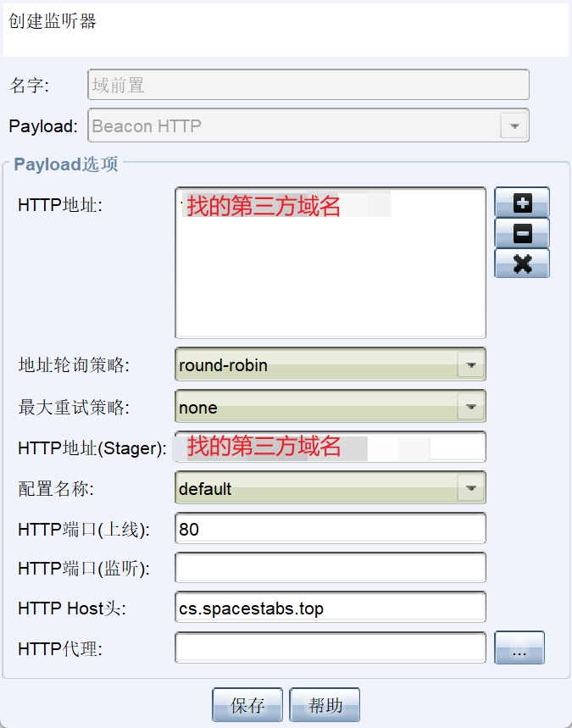The height and width of the screenshot is (728, 572).
Task: Expand the 地址轮询策略 round-robin dropdown
Action: 470,365
